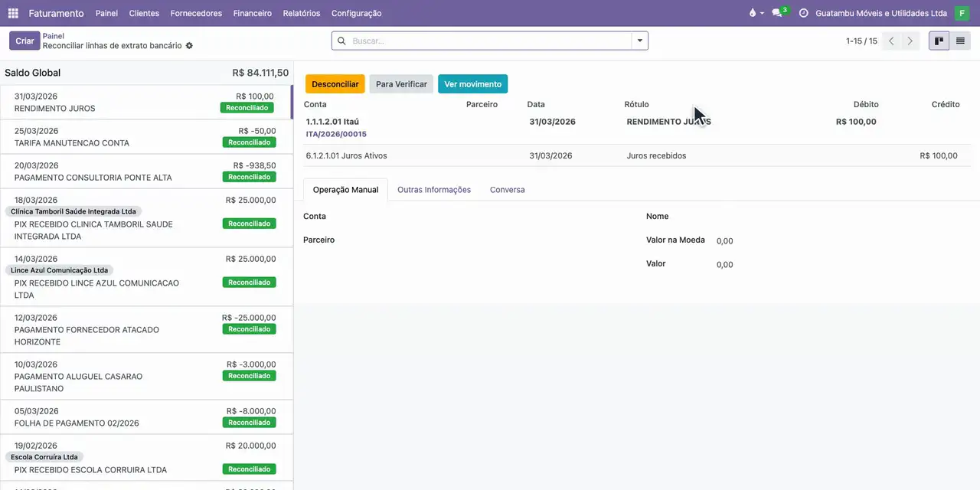980x490 pixels.
Task: Select the PAGAMENTO FORNECEDOR ATACADO HORIZONTE line
Action: point(145,330)
